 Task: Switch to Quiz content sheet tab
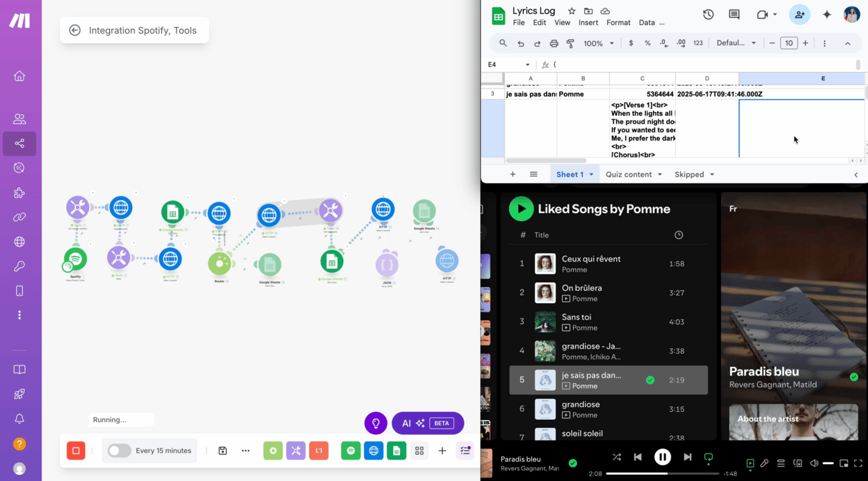(629, 175)
